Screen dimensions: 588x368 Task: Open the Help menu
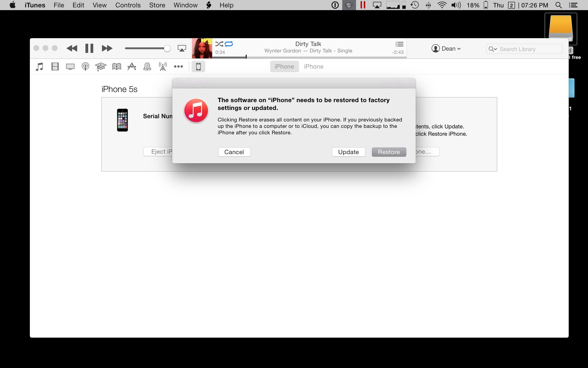pyautogui.click(x=226, y=5)
